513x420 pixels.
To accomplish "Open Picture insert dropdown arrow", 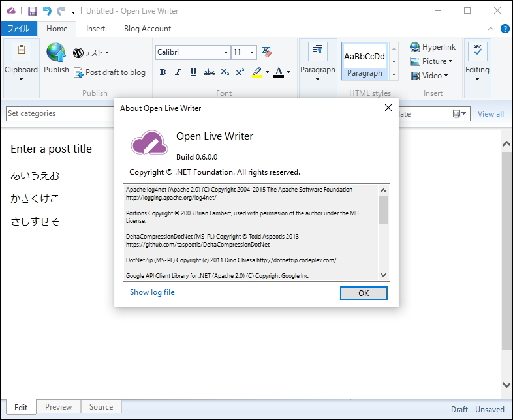I will (x=450, y=61).
